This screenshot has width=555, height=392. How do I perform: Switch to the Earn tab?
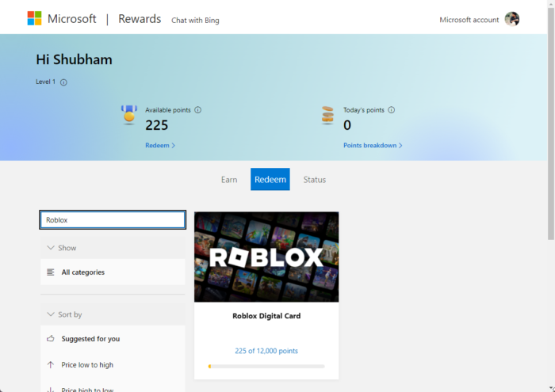(229, 180)
